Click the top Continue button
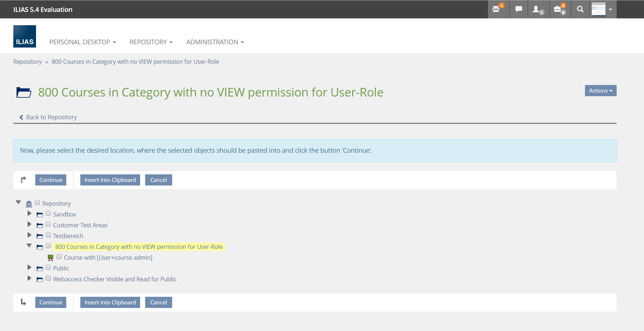The height and width of the screenshot is (331, 644). 51,180
